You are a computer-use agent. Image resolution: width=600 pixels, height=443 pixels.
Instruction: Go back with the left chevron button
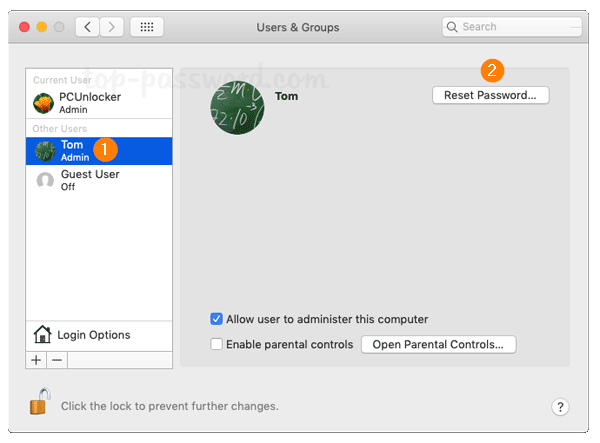(88, 27)
